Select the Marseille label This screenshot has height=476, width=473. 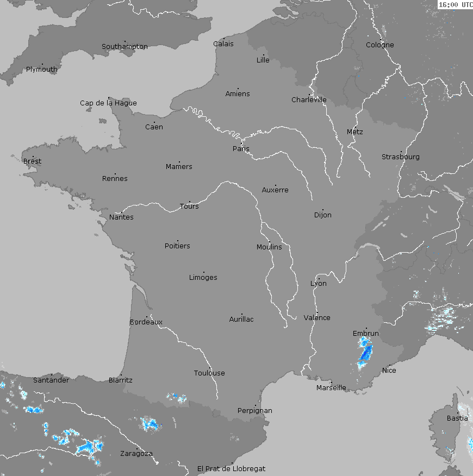331,387
